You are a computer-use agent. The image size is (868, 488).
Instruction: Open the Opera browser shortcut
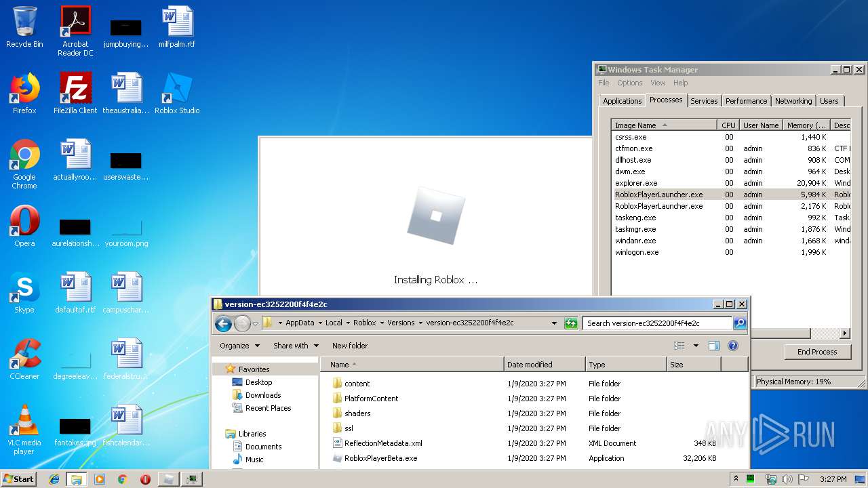pyautogui.click(x=24, y=226)
